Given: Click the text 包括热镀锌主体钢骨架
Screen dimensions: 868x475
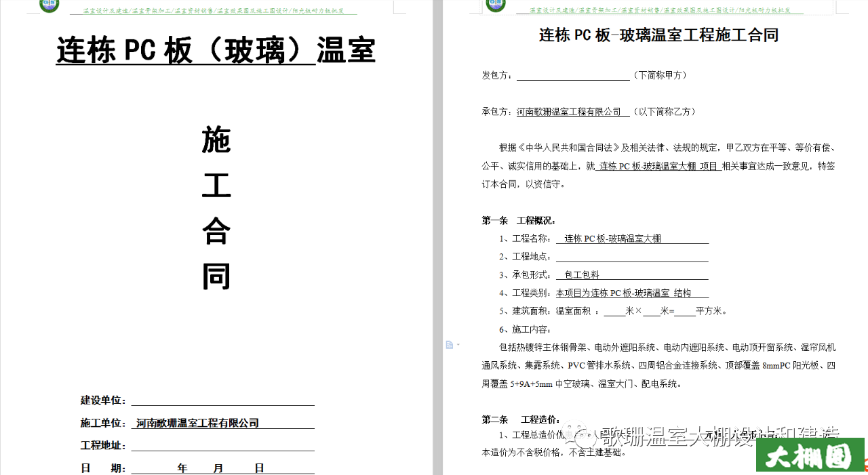Looking at the screenshot, I should 543,348.
